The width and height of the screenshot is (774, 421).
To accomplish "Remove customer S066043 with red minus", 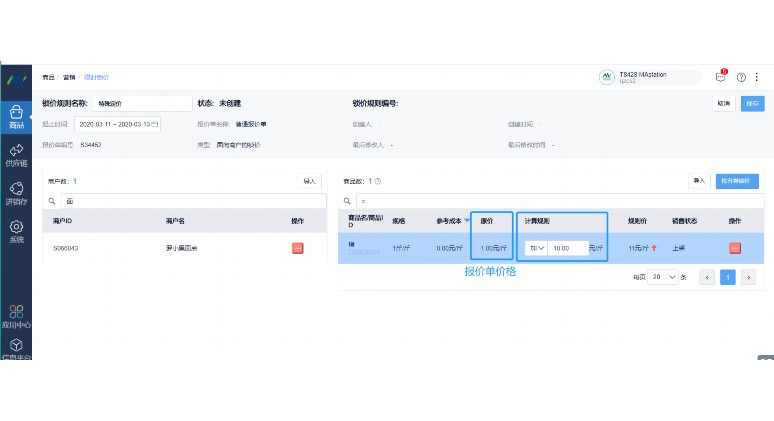I will (x=298, y=248).
